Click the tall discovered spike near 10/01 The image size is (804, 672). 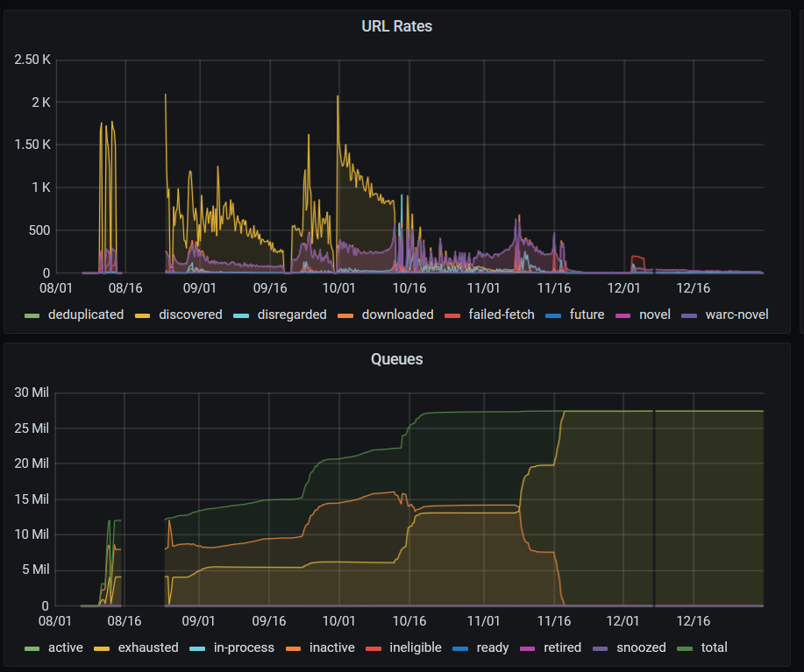(338, 98)
